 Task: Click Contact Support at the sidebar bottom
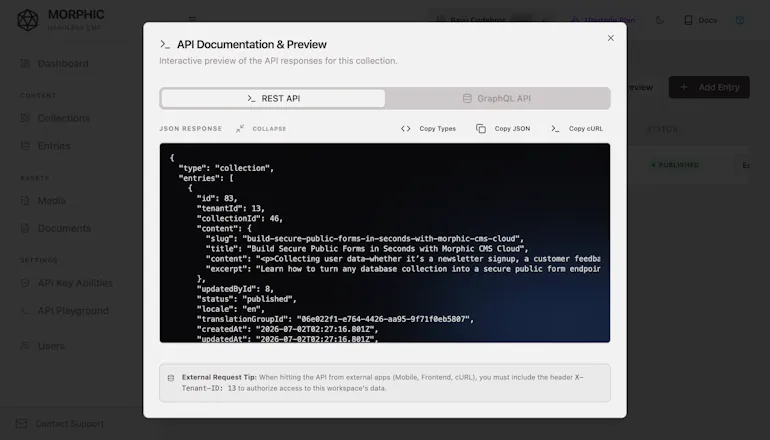point(59,423)
